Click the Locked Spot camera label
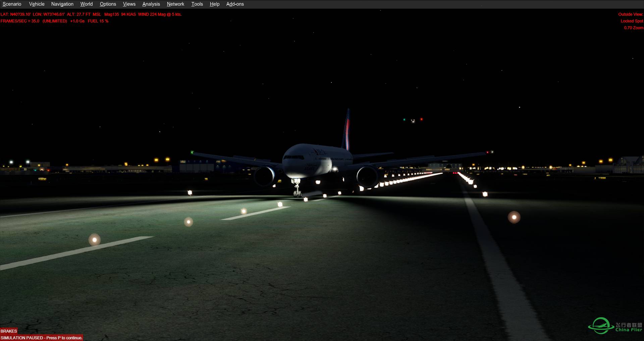The image size is (644, 341). pyautogui.click(x=632, y=21)
